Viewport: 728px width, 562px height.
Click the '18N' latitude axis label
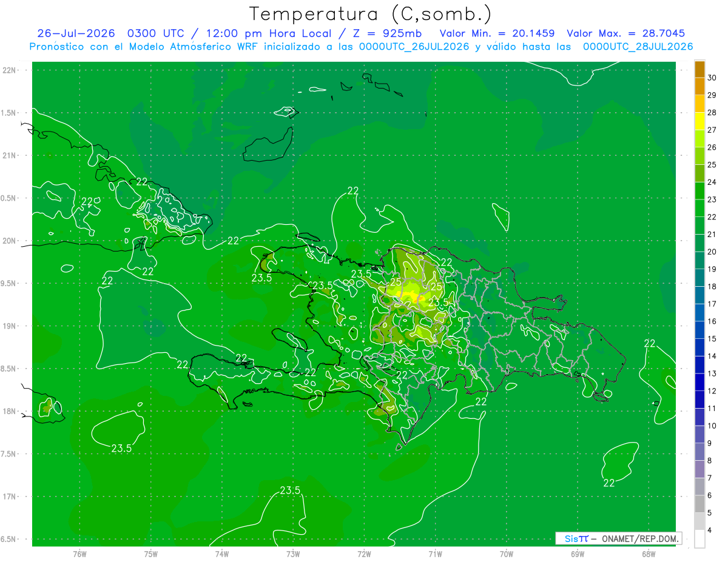coord(10,412)
